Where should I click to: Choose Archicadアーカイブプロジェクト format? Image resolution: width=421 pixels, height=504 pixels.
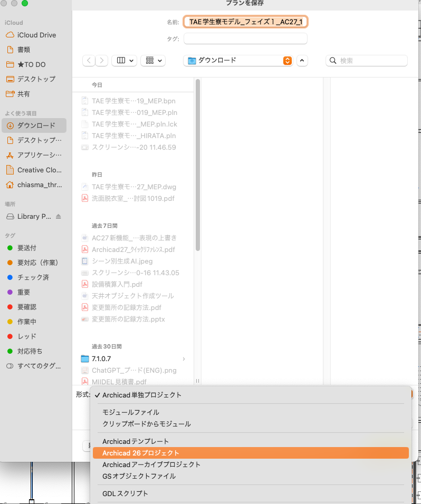pyautogui.click(x=251, y=464)
